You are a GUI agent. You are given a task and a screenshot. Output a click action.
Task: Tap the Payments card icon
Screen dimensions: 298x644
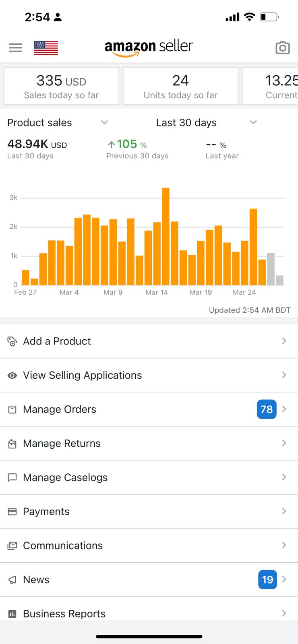click(x=12, y=512)
